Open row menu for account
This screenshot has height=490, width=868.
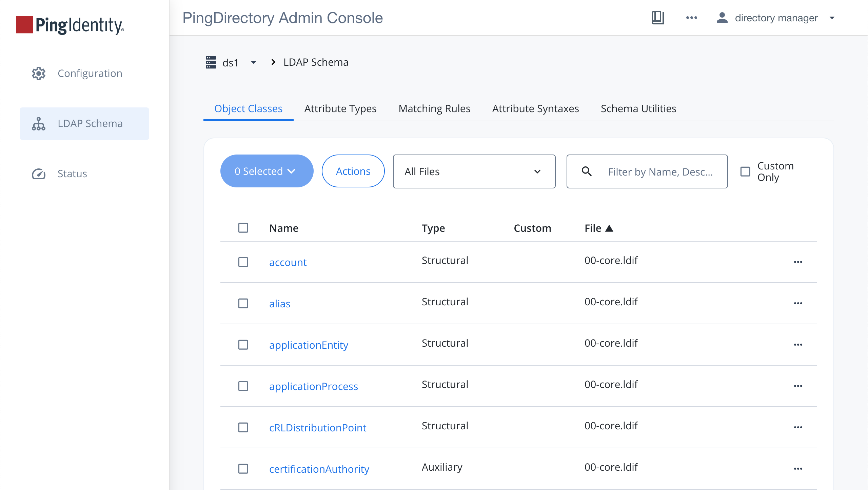coord(798,262)
